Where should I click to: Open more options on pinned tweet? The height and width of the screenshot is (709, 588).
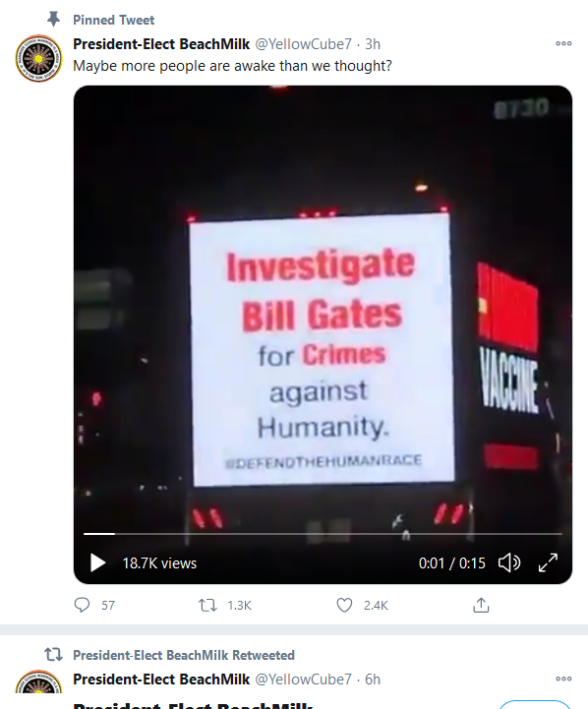563,43
